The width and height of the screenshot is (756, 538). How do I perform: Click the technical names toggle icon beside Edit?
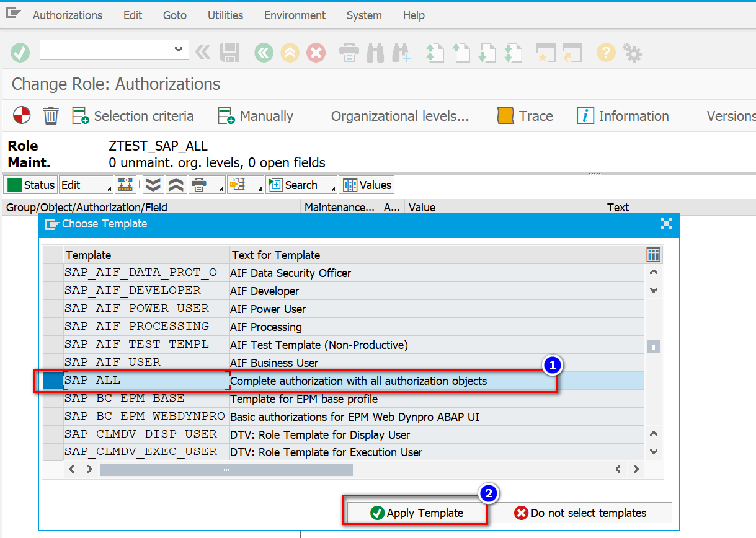pos(126,185)
